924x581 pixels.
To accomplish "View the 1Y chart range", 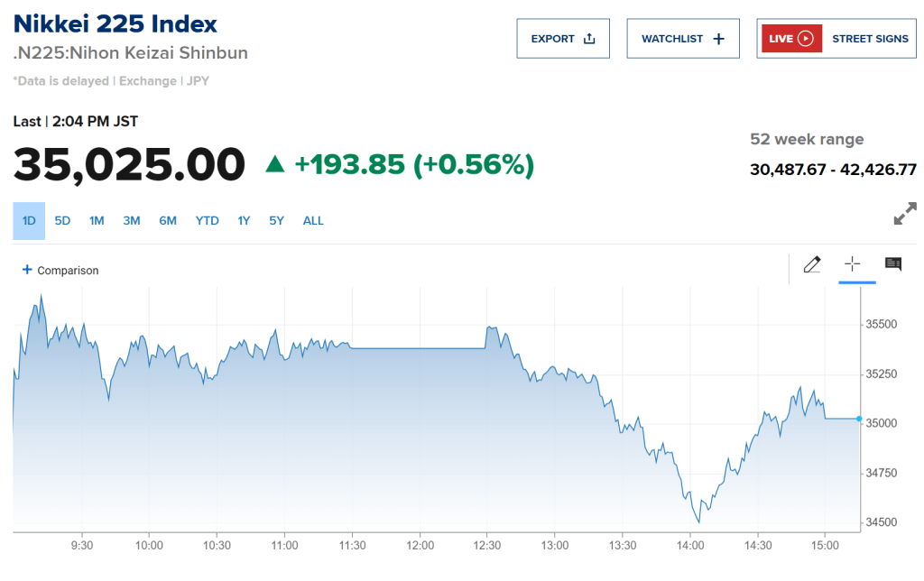I will [244, 221].
